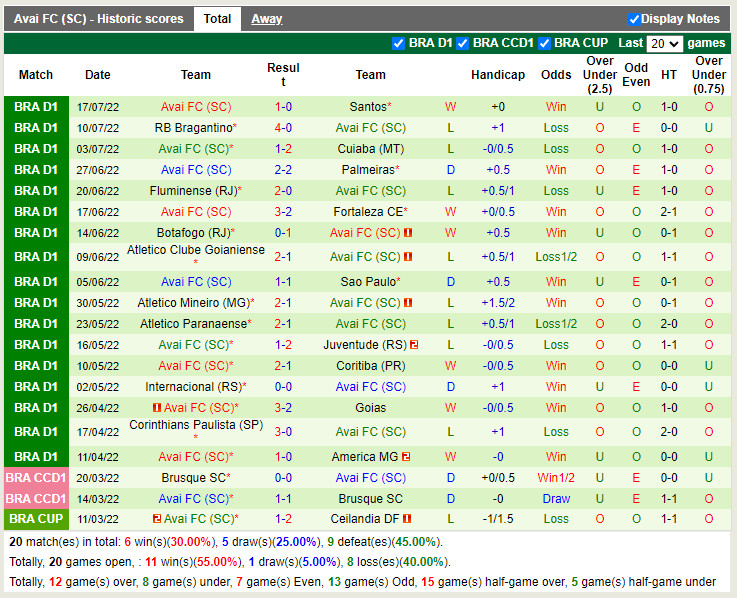
Task: Click red card icon beside Ceilandia DF
Action: click(412, 519)
